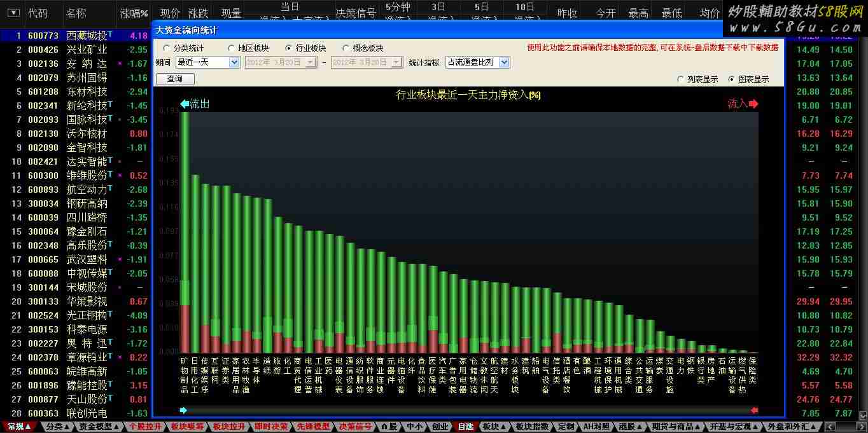Screen dimensions: 868x433
Task: Click the chart's bottom horizontal scrollbar track
Action: click(469, 410)
